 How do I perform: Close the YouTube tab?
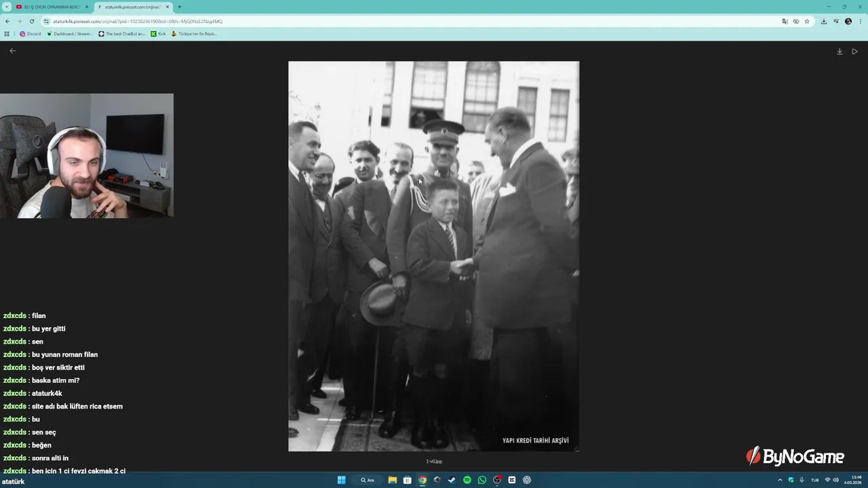86,7
